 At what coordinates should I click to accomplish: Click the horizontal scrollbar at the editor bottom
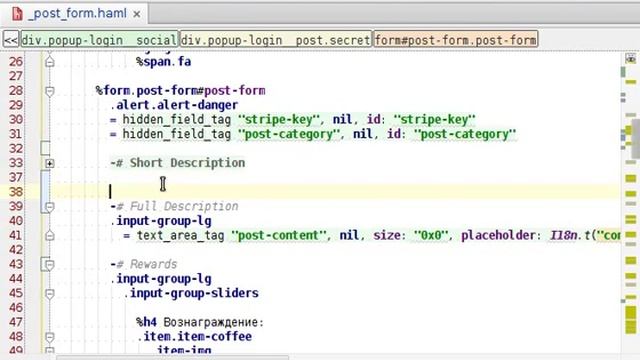172,358
